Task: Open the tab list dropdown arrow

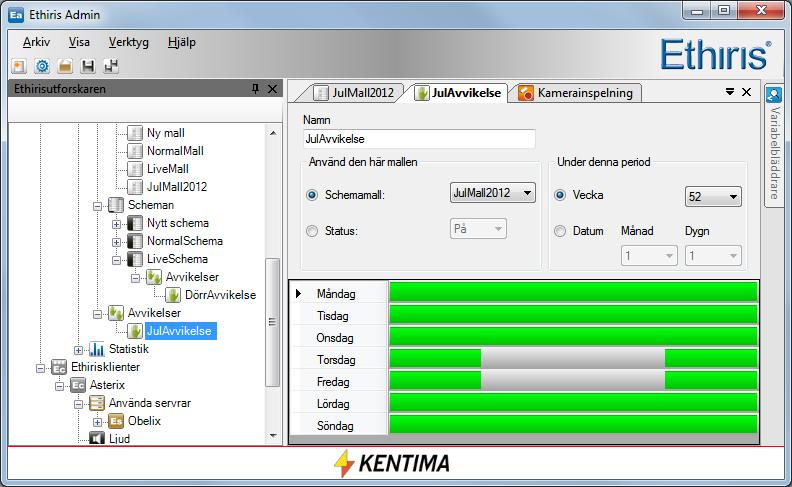Action: (x=730, y=92)
